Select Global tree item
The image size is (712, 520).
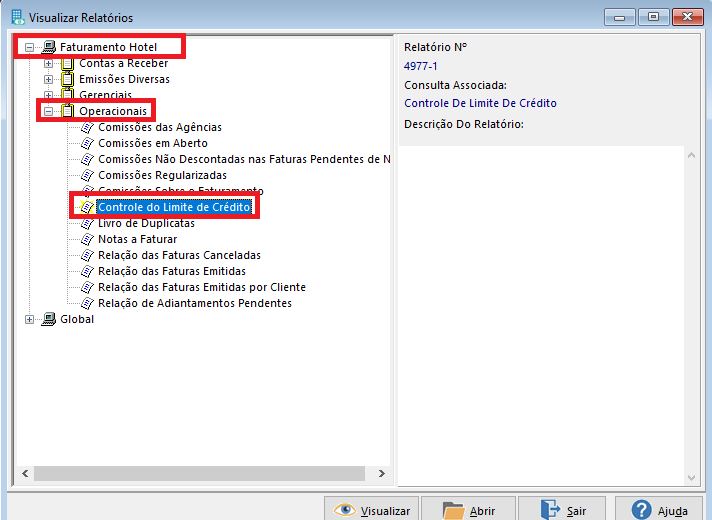pos(77,319)
